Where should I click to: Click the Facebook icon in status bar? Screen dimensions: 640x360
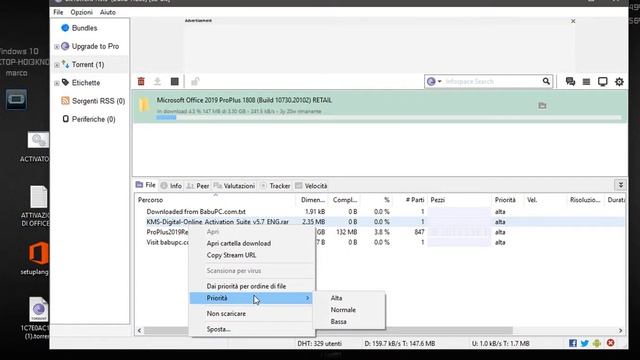point(573,343)
